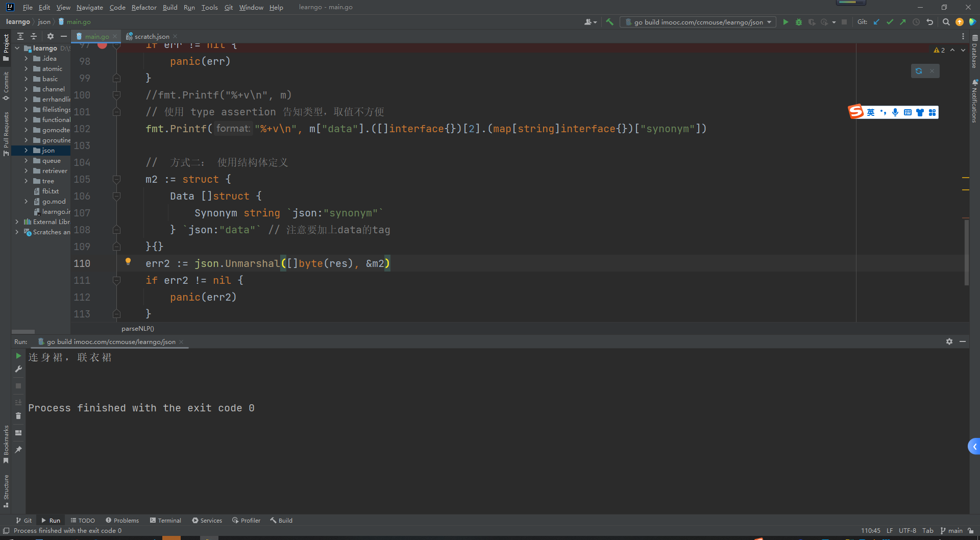Toggle breakpoint on line 97
This screenshot has width=980, height=540.
(x=102, y=45)
